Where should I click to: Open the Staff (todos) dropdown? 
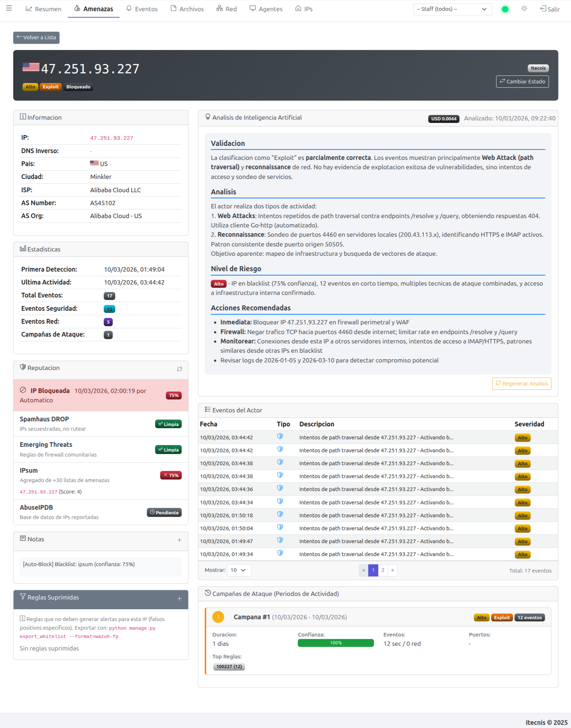tap(452, 9)
